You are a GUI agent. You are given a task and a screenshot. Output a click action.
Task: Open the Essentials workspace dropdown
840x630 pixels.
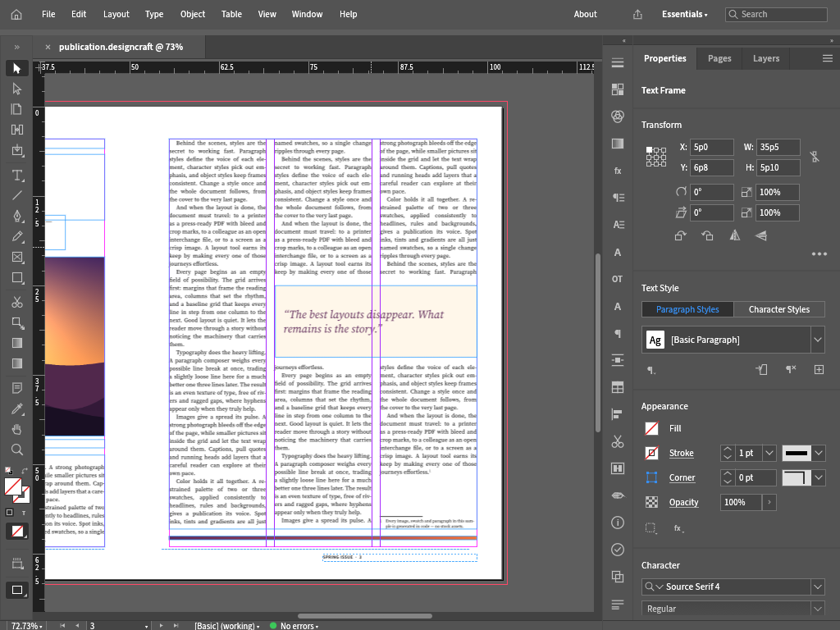pos(685,15)
